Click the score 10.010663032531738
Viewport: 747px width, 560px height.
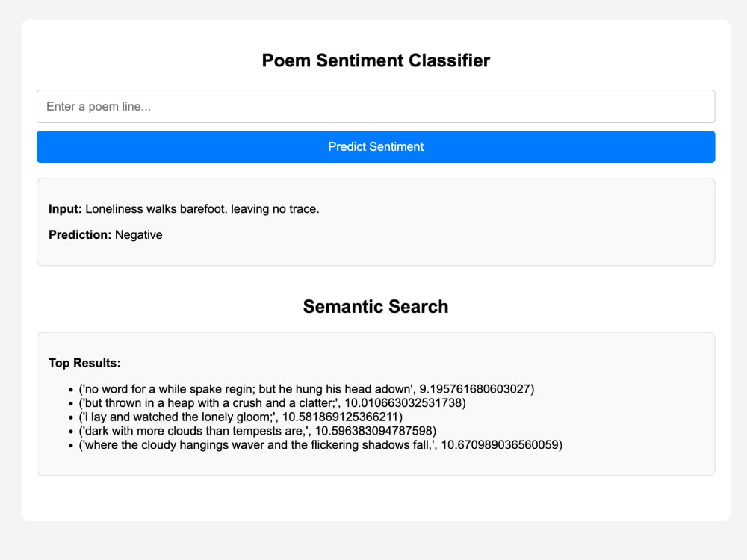coord(403,403)
